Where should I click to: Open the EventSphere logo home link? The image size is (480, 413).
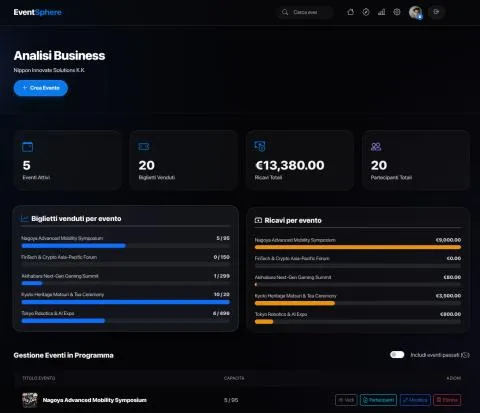coord(37,12)
